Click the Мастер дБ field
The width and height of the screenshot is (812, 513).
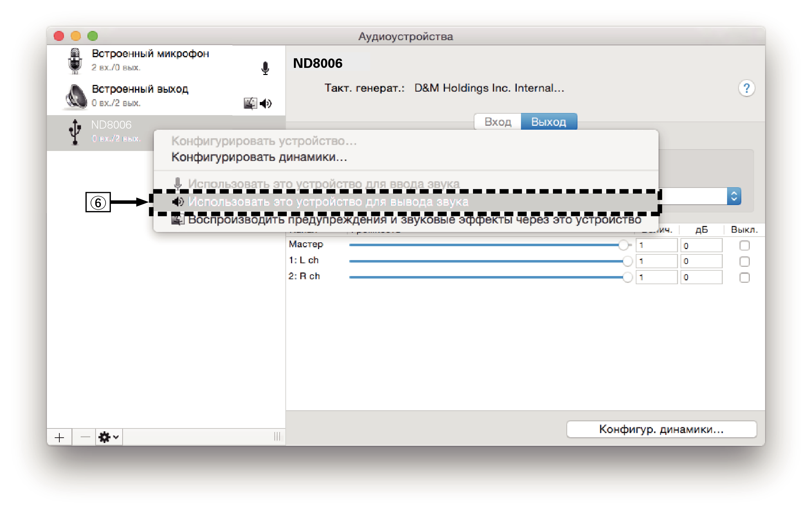point(701,245)
